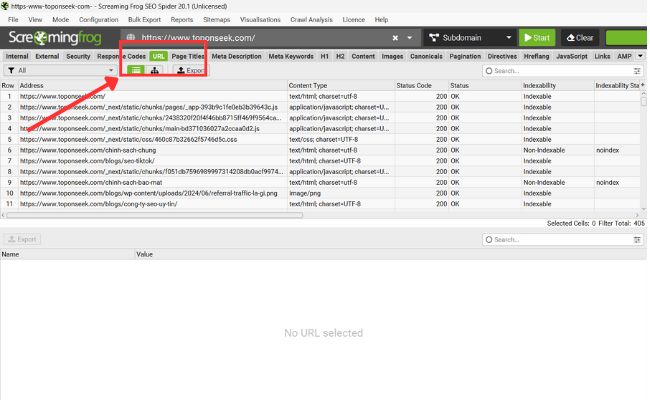Expand the overflow tabs arrow after AMP
Screen dimensions: 650x400
[x=641, y=56]
